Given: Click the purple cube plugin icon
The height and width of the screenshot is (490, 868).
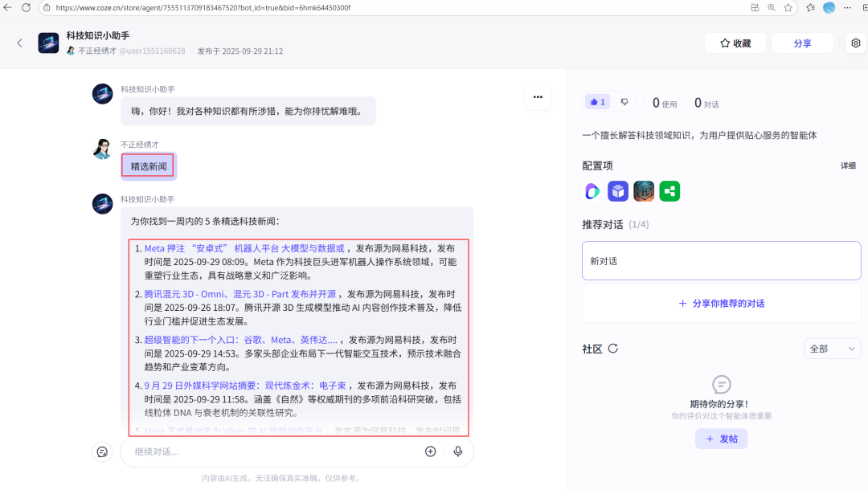Looking at the screenshot, I should (618, 191).
